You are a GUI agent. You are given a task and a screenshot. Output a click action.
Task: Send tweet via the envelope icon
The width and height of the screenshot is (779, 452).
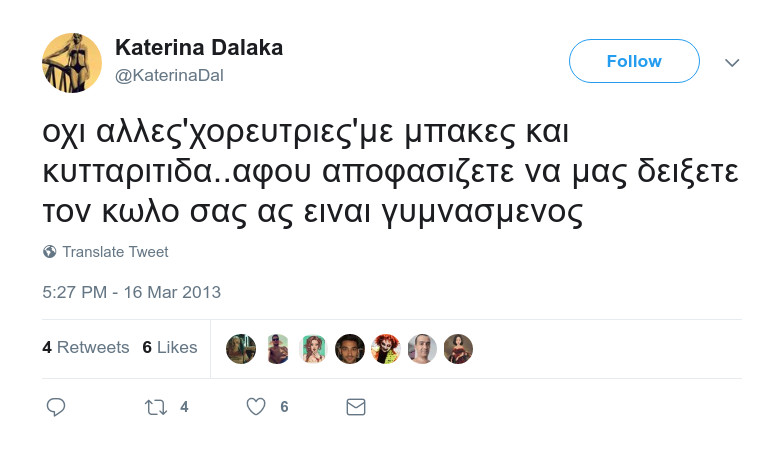[355, 407]
